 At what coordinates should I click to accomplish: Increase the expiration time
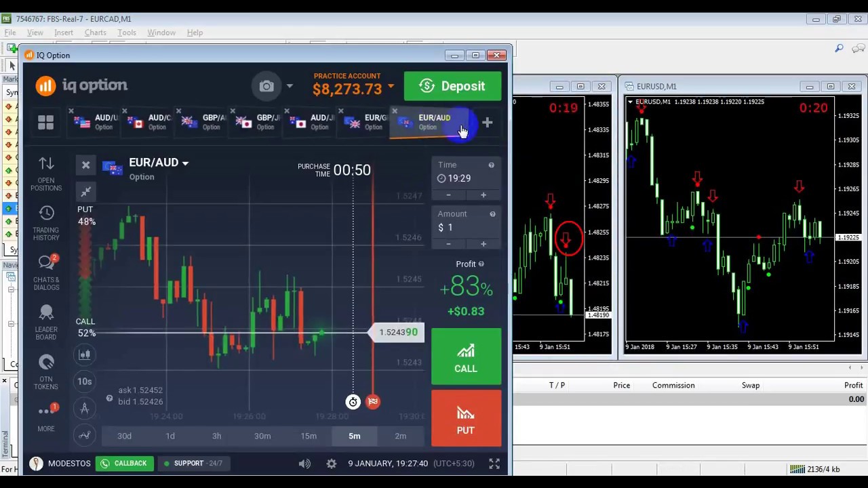click(x=484, y=195)
